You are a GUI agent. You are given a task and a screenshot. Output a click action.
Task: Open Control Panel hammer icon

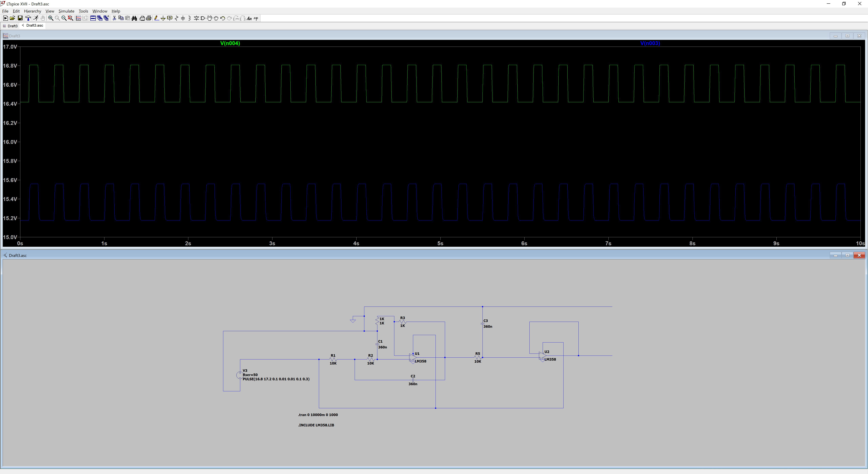tap(28, 18)
